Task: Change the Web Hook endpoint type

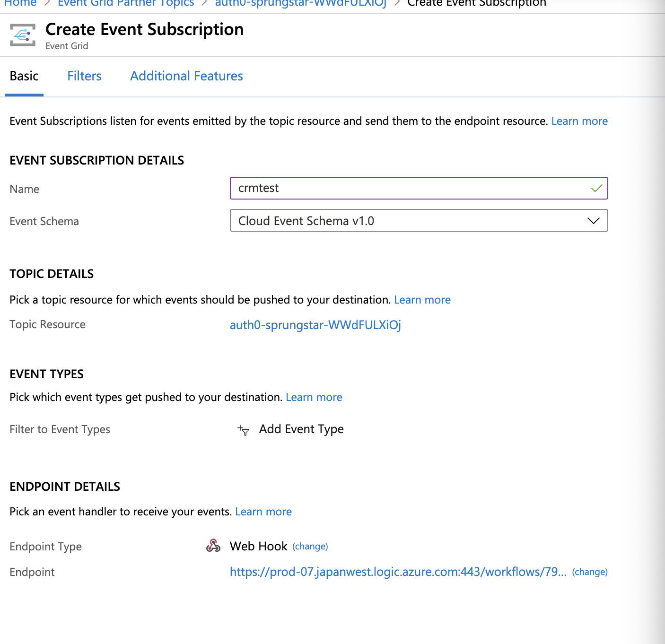Action: [310, 546]
